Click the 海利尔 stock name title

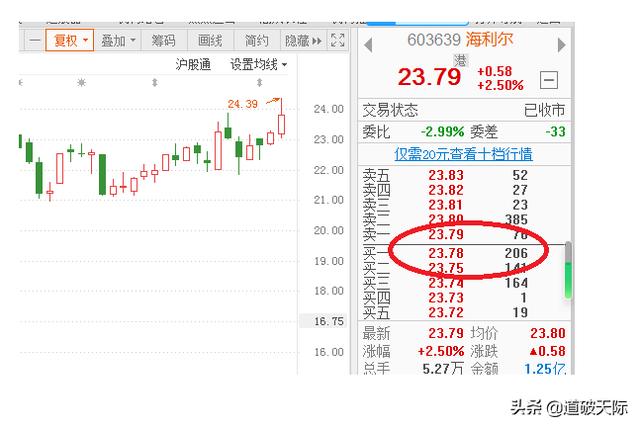click(x=489, y=40)
